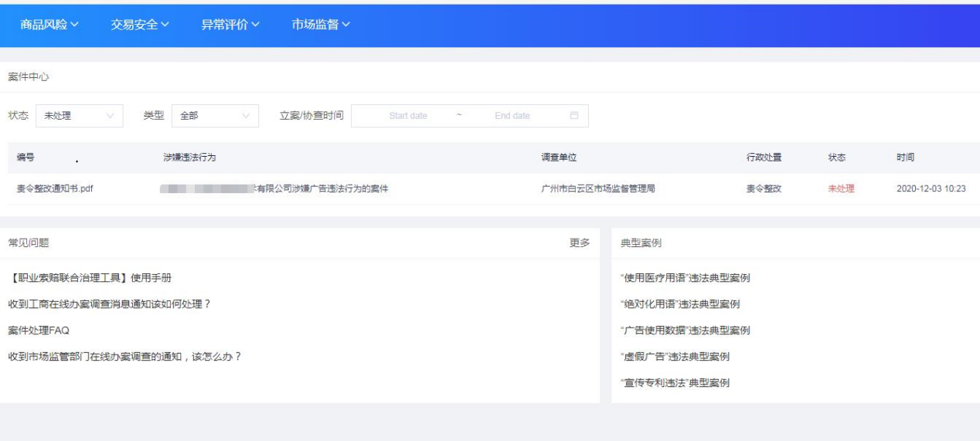Click the calendar icon in date range
980x441 pixels.
click(x=574, y=116)
